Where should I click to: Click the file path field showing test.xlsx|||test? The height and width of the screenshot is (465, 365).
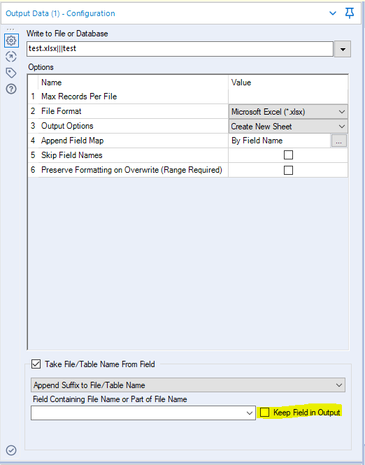pos(180,49)
